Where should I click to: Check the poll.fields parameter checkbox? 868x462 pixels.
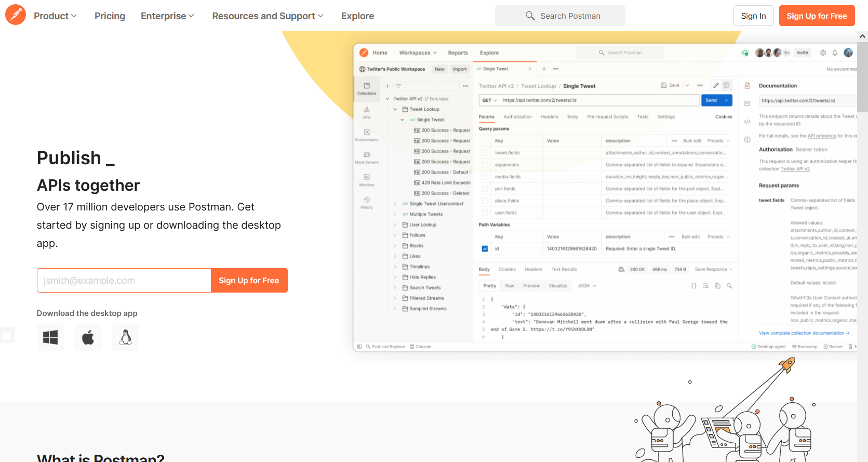tap(485, 189)
